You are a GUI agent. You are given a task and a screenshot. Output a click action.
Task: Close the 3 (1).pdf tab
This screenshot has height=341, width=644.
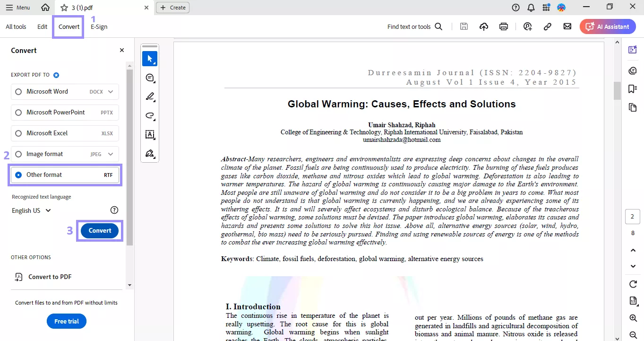pyautogui.click(x=146, y=8)
